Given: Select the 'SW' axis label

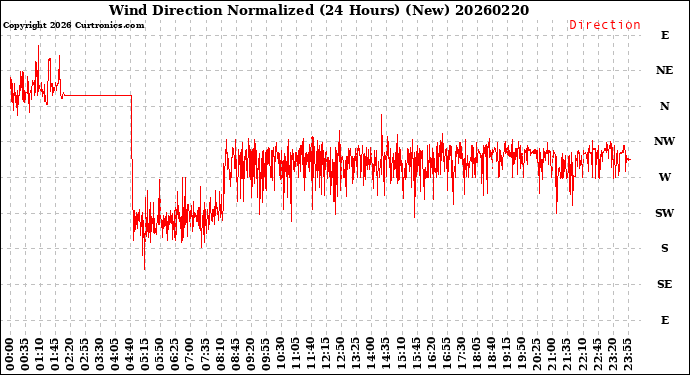Looking at the screenshot, I should coord(664,213).
